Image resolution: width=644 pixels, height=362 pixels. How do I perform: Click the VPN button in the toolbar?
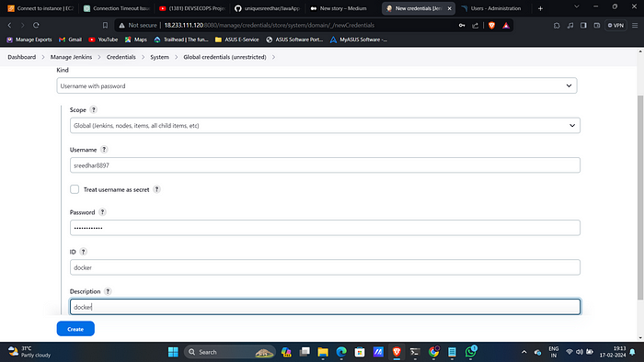615,26
